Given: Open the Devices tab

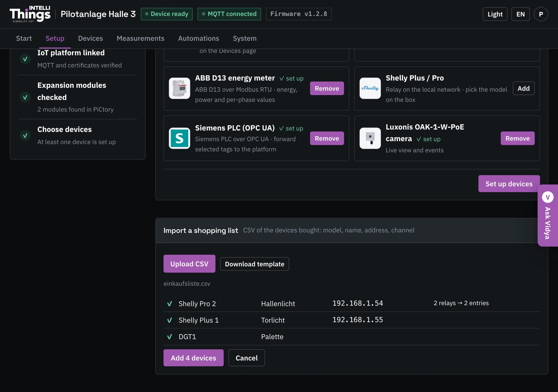Looking at the screenshot, I should (x=90, y=38).
